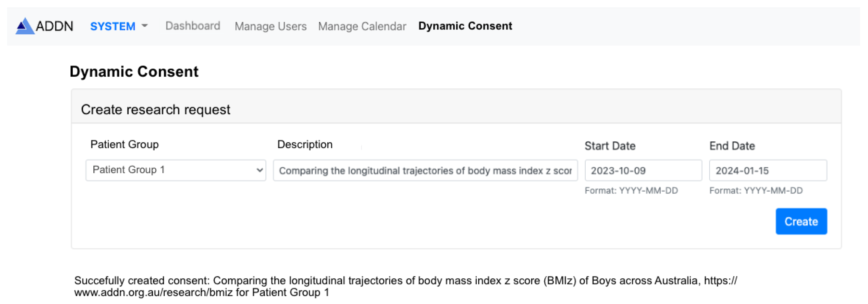Screen dimensions: 868x304
Task: Click the Create research request header
Action: coord(155,110)
